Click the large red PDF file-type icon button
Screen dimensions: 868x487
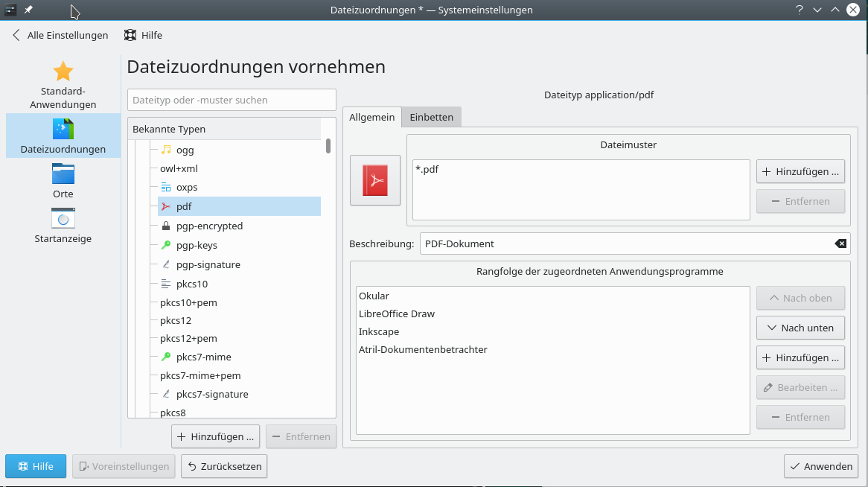point(375,180)
